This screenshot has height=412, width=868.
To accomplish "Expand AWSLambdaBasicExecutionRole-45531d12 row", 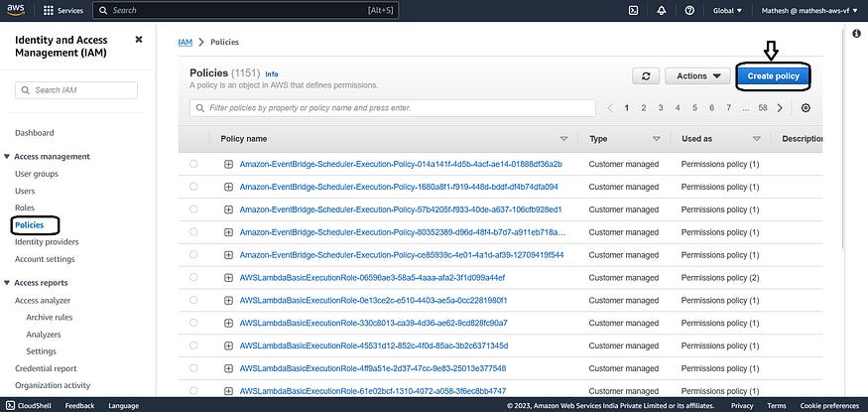I will (228, 345).
